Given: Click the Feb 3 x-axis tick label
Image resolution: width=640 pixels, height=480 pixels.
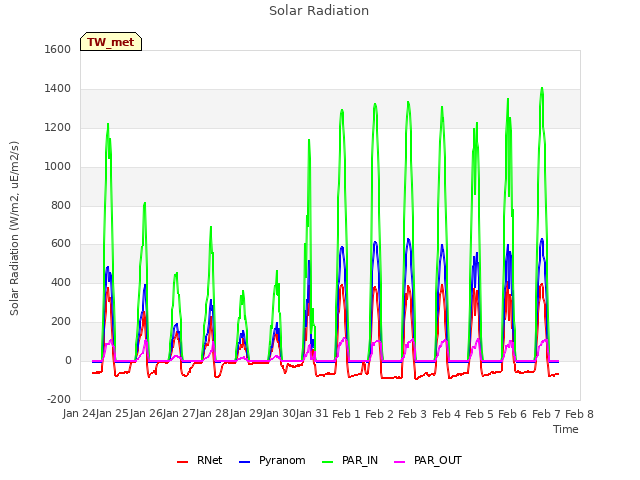Looking at the screenshot, I should click(413, 414).
